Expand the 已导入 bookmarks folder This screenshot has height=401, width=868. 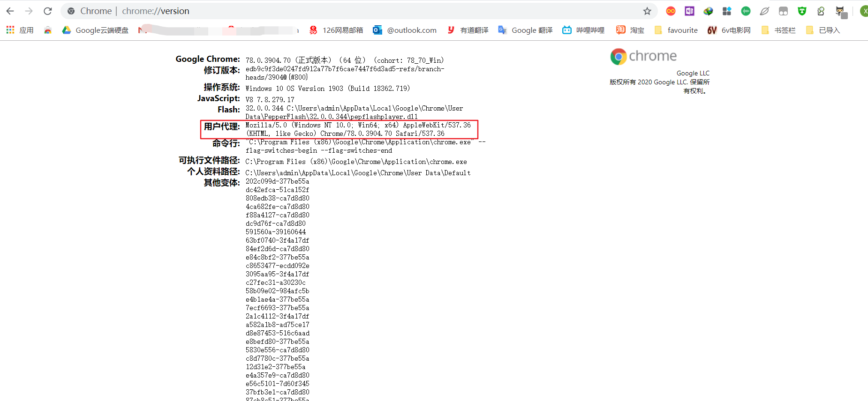click(x=823, y=30)
